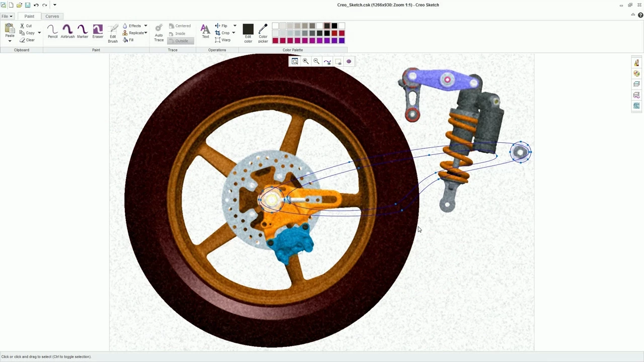Screen dimensions: 644x362
Task: Select the Marker tool
Action: [83, 31]
